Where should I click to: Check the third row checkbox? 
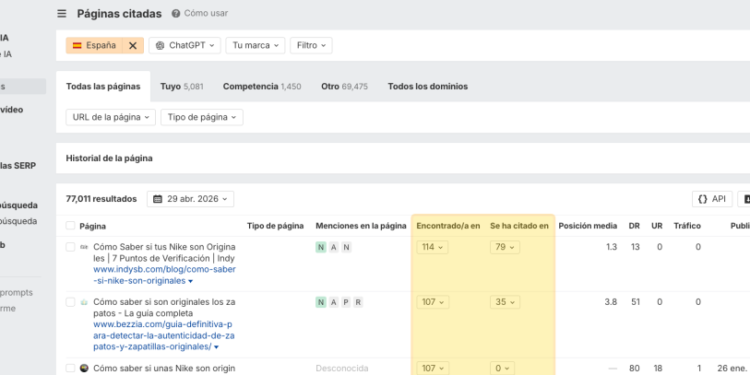tap(70, 368)
